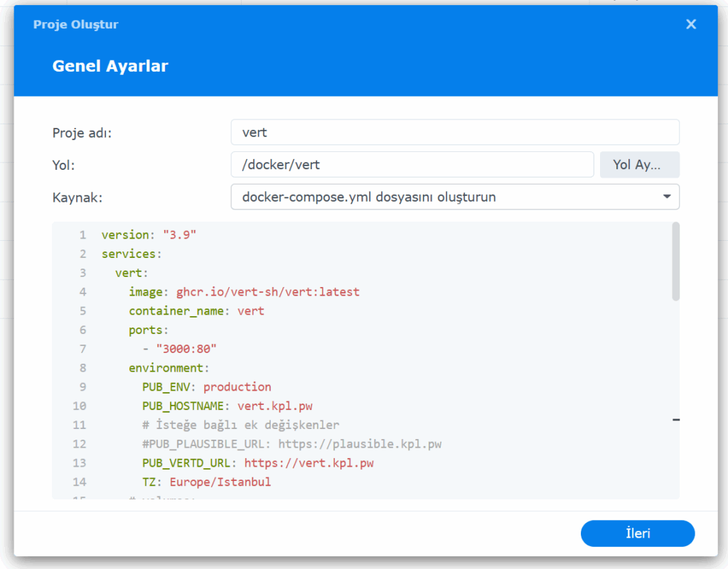The image size is (728, 569).
Task: Close the Proje Oluştur dialog
Action: (690, 24)
